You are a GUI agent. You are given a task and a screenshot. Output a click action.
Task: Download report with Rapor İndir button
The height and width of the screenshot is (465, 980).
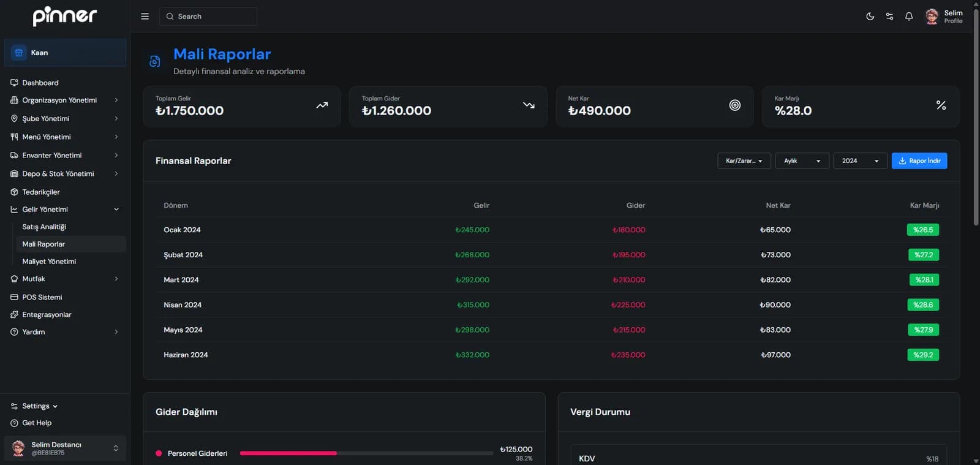point(919,161)
